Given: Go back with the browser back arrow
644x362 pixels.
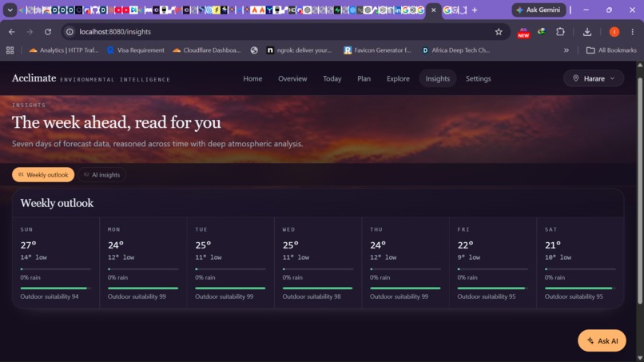Looking at the screenshot, I should (x=11, y=32).
